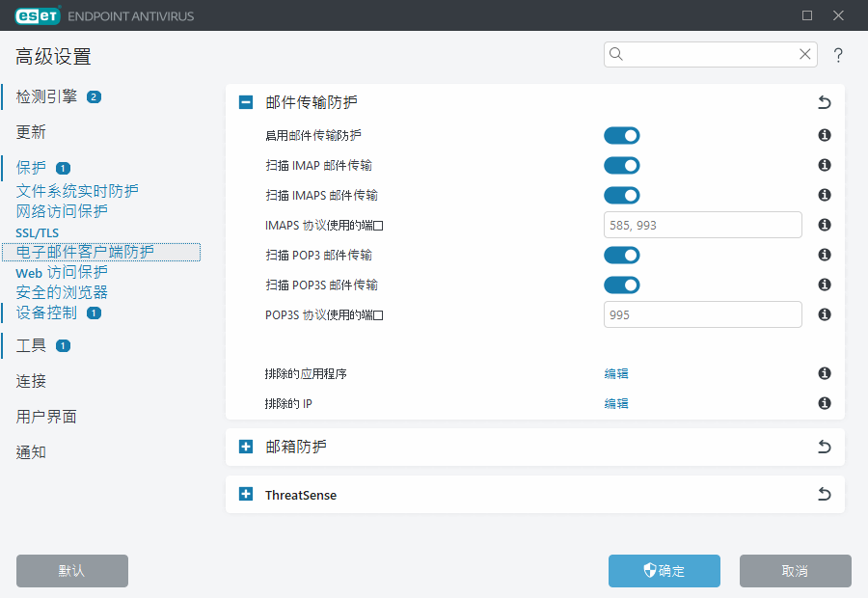Open 通知 in the sidebar
This screenshot has height=598, width=868.
click(x=31, y=452)
